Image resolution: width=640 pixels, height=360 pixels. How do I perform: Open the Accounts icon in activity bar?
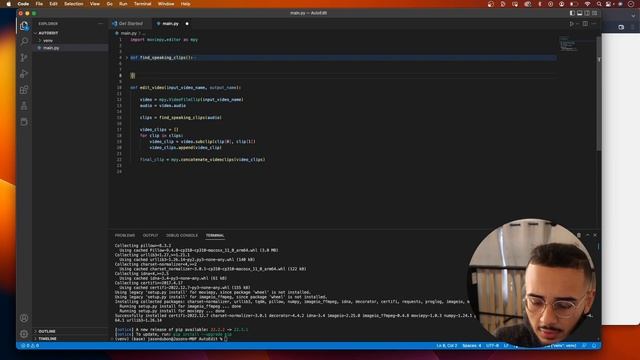click(24, 318)
